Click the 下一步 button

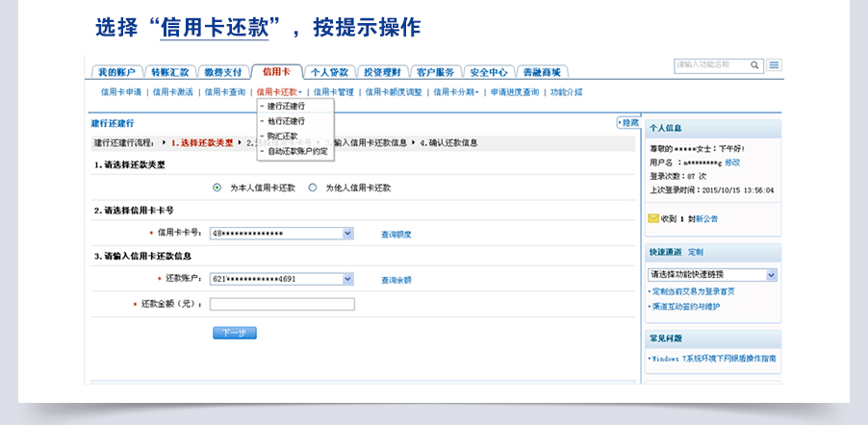coord(234,333)
